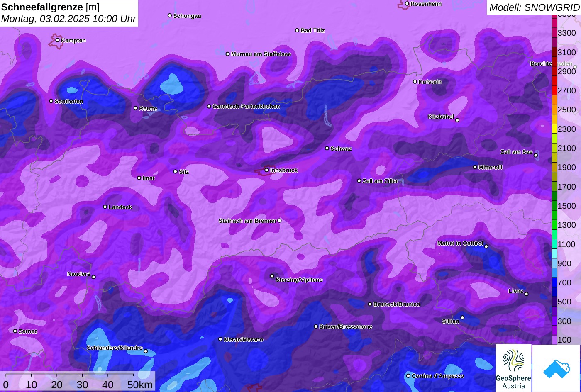The width and height of the screenshot is (581, 392).
Task: Select the Zell am Ziller marker dot
Action: tap(359, 181)
